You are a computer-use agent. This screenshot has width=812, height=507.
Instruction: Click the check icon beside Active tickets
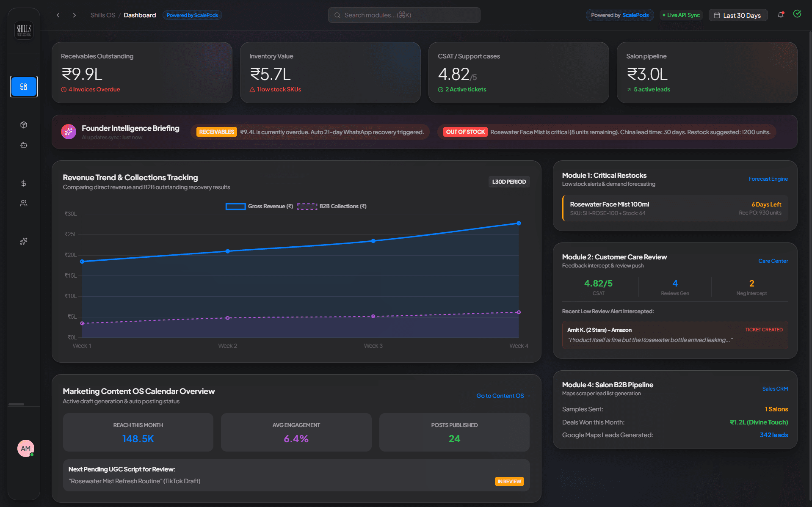coord(441,90)
